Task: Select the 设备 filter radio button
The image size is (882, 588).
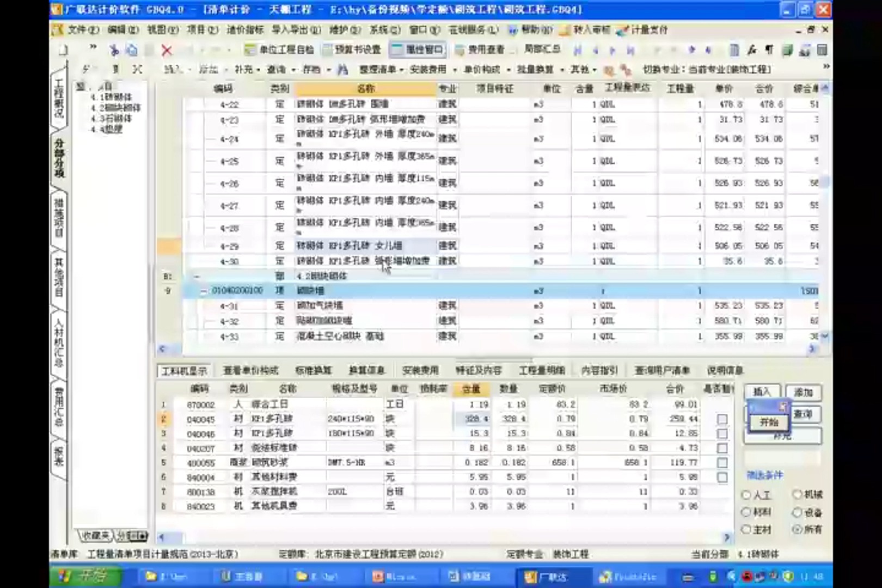Action: pos(797,512)
